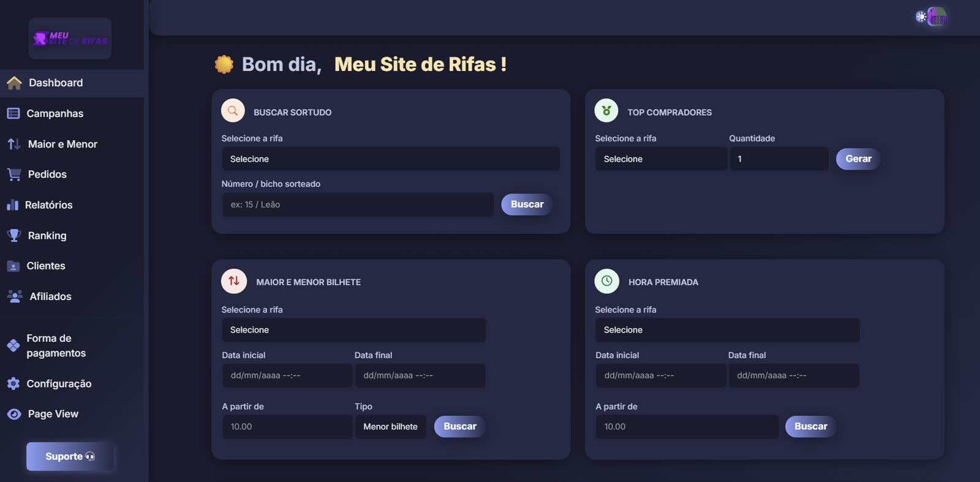Click the Quantidade field in Top Compradores
This screenshot has width=980, height=482.
779,159
